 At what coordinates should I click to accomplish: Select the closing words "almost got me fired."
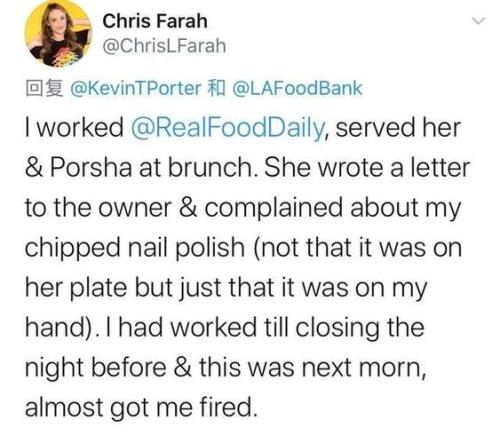[x=141, y=408]
